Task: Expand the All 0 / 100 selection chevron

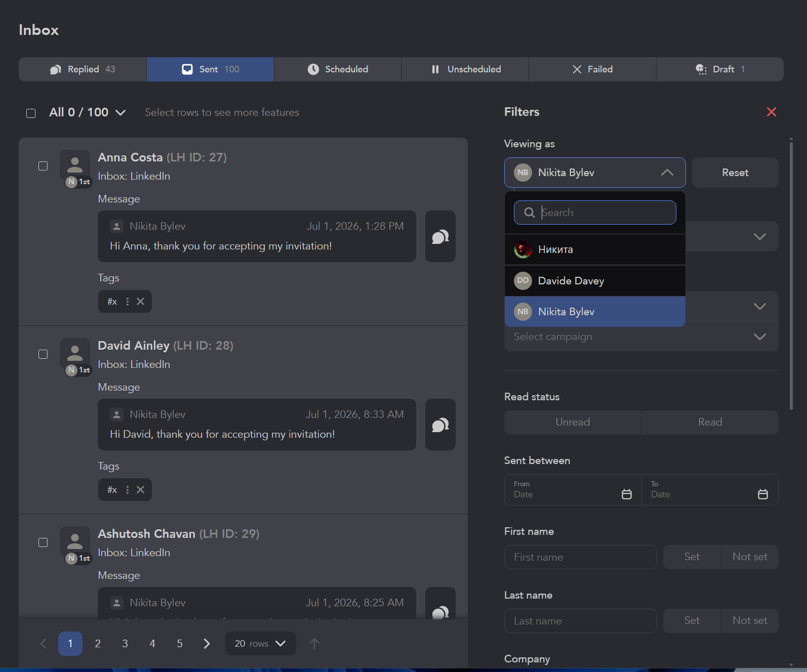Action: [120, 112]
